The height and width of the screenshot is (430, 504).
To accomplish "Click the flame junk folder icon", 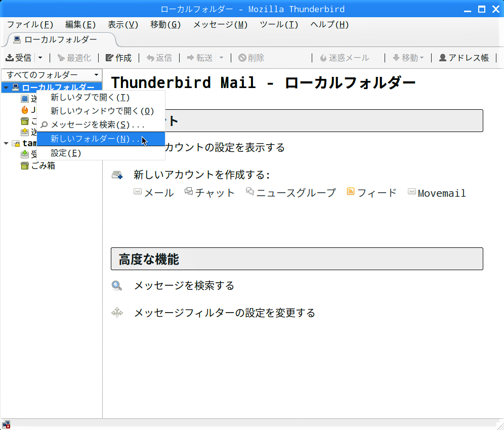I will [25, 110].
